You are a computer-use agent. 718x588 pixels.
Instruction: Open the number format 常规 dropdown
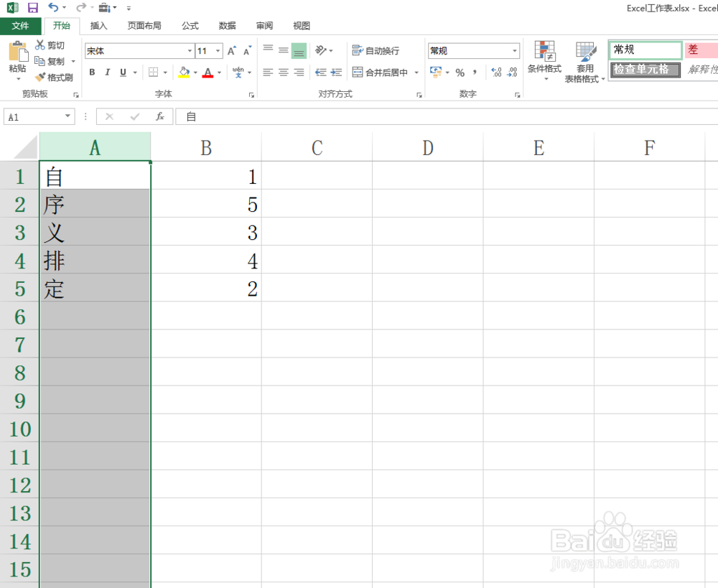[x=515, y=51]
